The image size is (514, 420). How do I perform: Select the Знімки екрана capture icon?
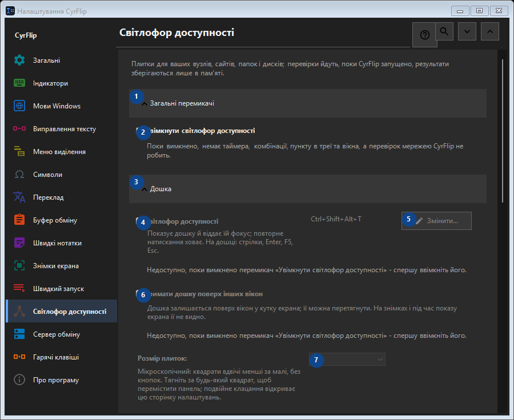[x=19, y=266]
